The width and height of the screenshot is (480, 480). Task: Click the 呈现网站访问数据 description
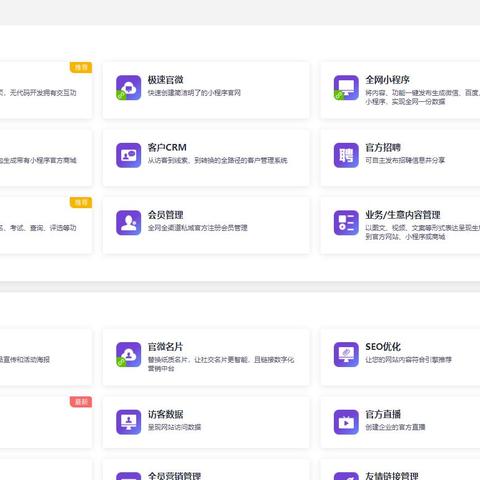pyautogui.click(x=174, y=427)
